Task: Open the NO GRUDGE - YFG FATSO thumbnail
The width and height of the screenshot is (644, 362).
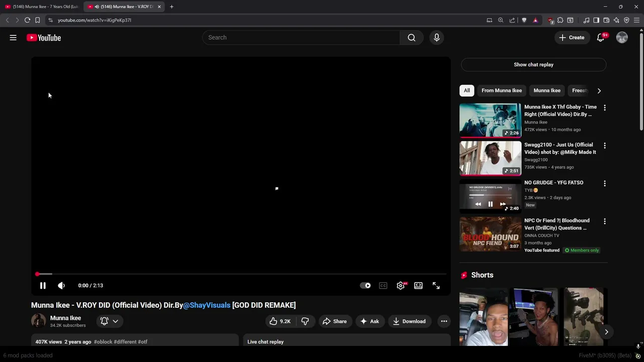Action: point(491,196)
